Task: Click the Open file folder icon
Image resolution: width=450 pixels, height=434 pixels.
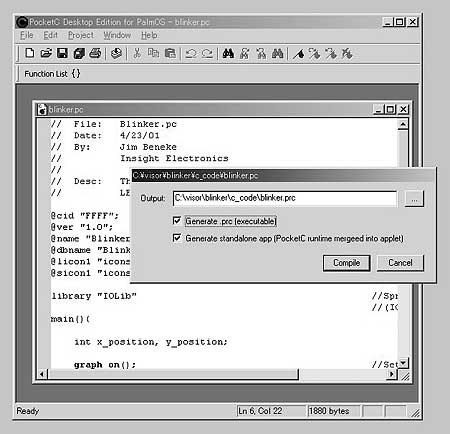Action: 46,53
